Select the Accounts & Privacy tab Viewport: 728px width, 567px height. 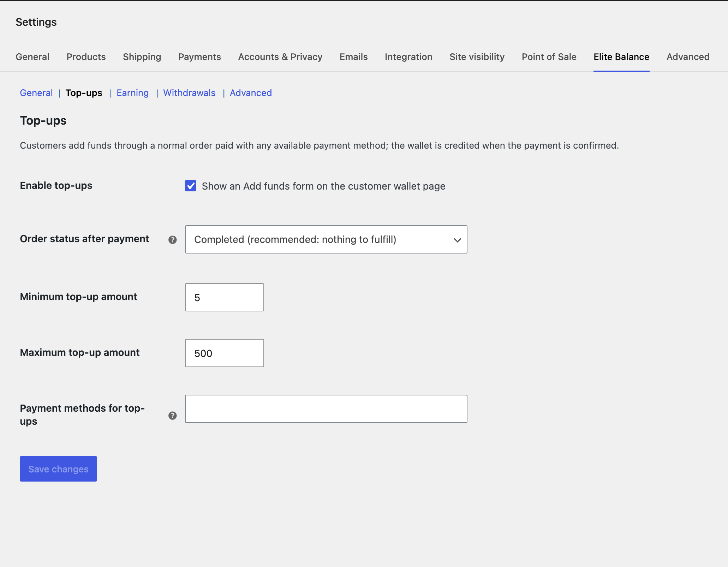(x=280, y=57)
